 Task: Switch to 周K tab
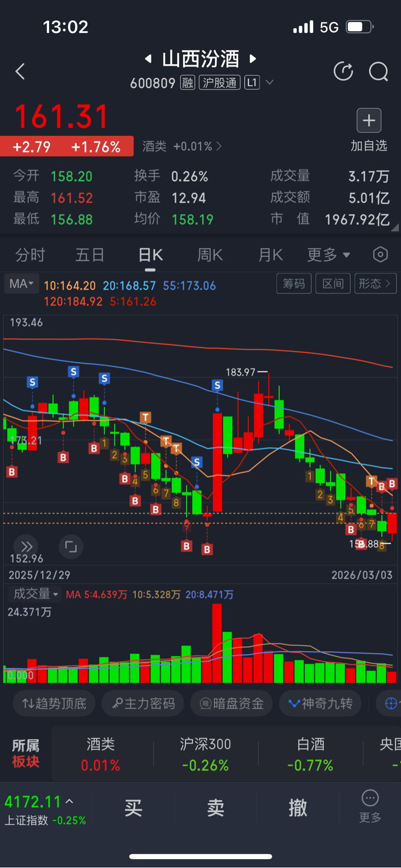coord(210,255)
